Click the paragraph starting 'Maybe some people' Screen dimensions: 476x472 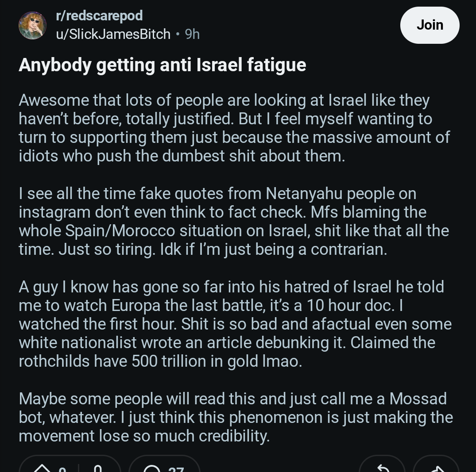coord(236,418)
